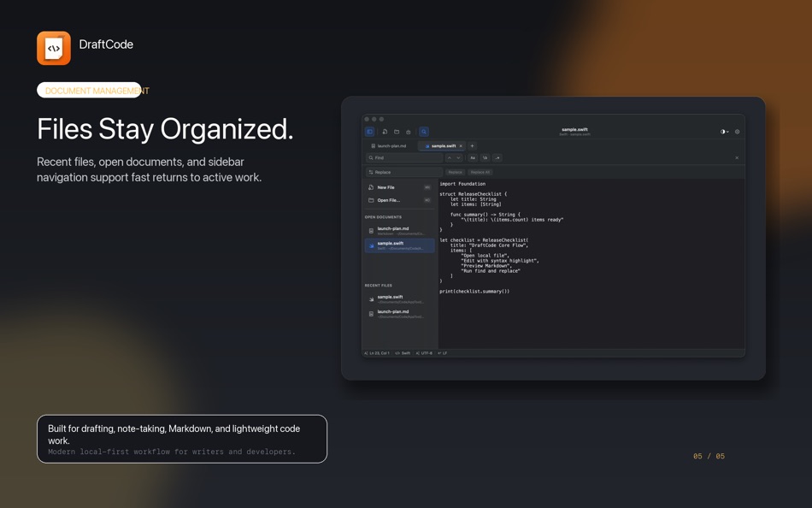Click the save document icon in toolbar
The height and width of the screenshot is (508, 812).
point(408,132)
